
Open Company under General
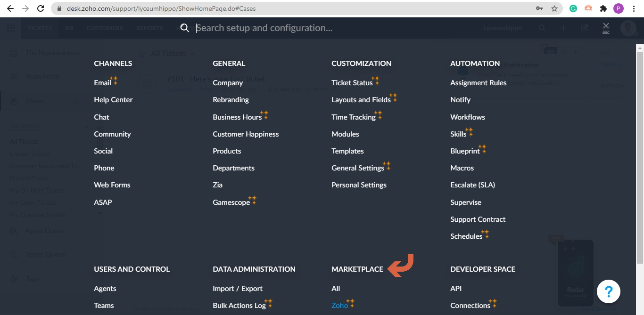228,82
